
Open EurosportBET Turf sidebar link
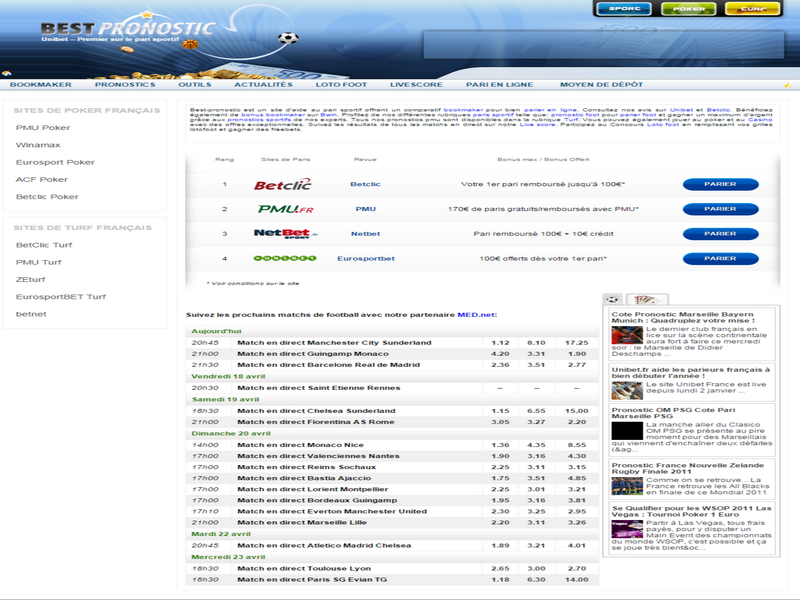pyautogui.click(x=61, y=297)
